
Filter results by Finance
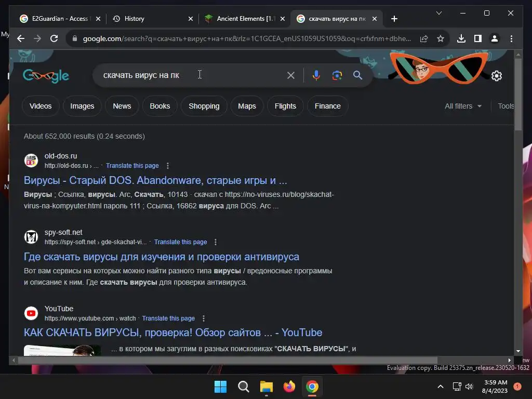327,106
